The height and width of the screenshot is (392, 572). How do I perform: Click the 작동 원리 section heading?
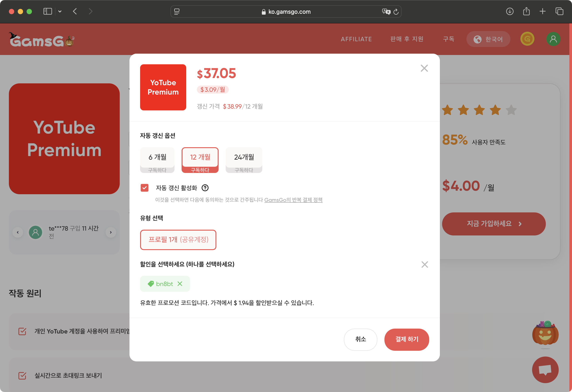click(x=25, y=293)
